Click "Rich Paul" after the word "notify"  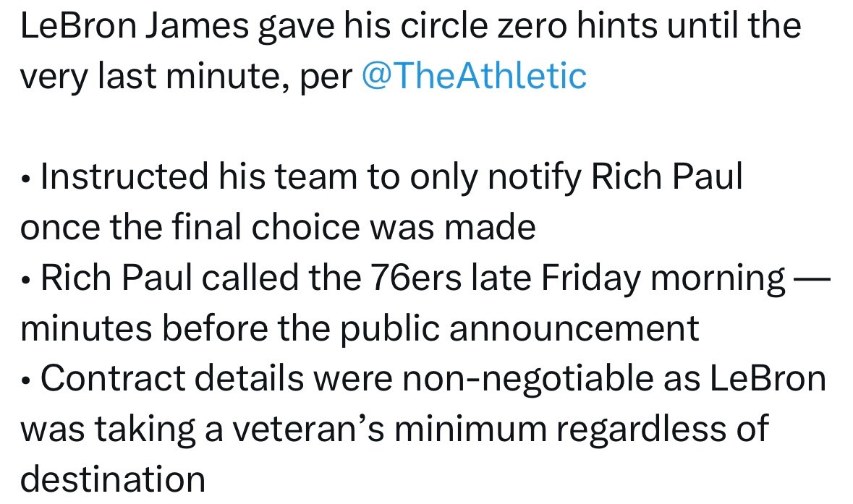pos(666,176)
